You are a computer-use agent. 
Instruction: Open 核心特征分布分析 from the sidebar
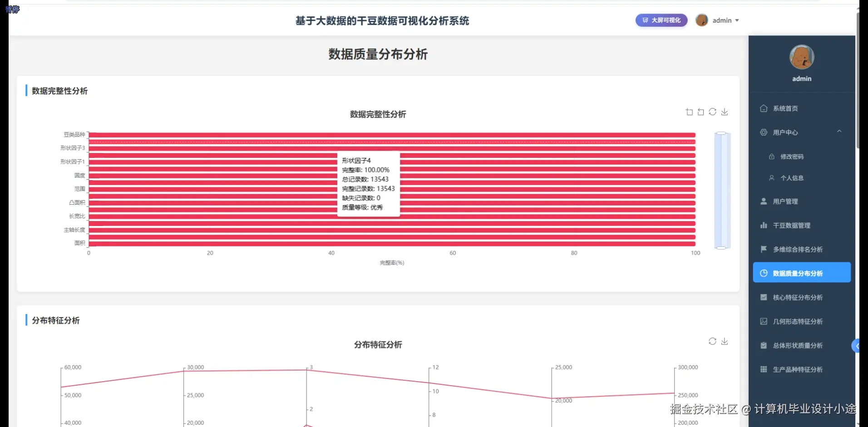tap(797, 298)
